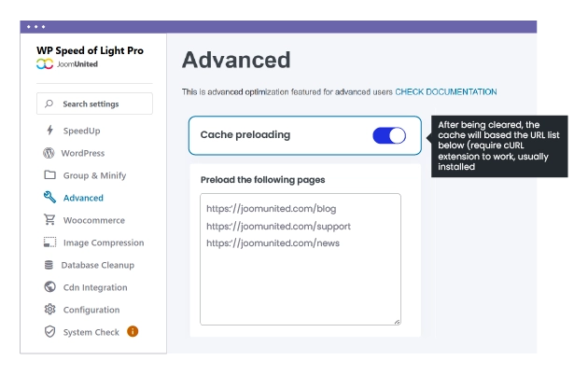
Task: Click the magnifier icon in Search settings
Action: pos(49,104)
